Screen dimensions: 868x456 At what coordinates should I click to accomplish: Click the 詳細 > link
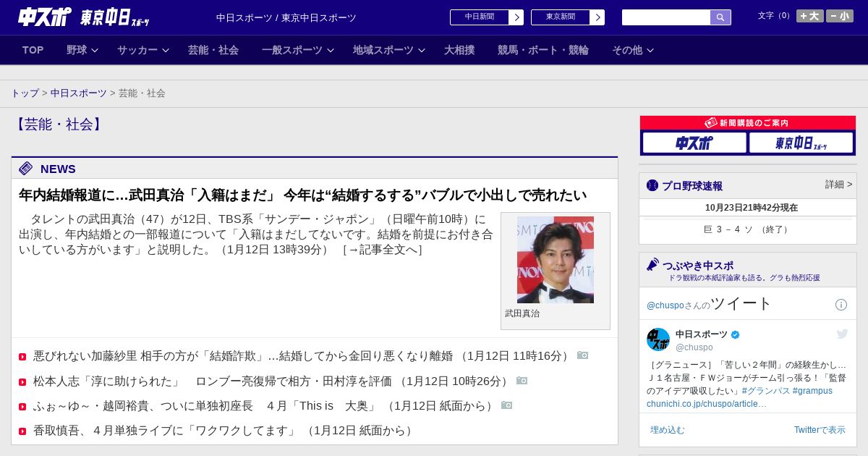pyautogui.click(x=839, y=185)
